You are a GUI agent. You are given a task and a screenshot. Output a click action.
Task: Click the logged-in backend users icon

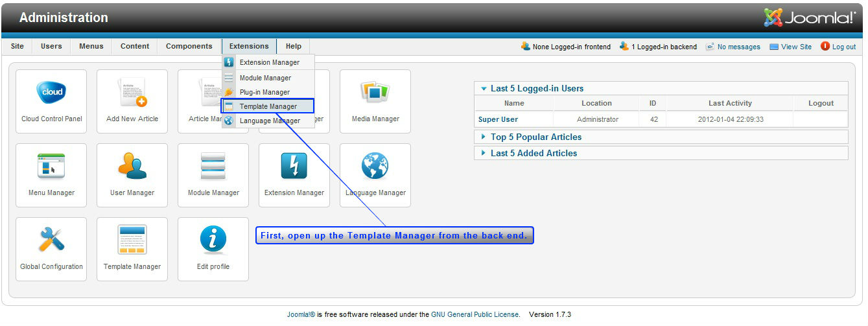(x=624, y=47)
